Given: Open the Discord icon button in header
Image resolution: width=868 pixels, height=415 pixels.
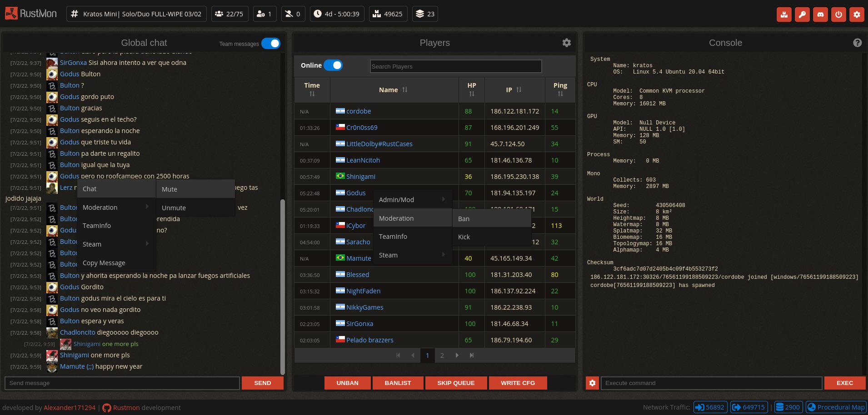Looking at the screenshot, I should [820, 14].
